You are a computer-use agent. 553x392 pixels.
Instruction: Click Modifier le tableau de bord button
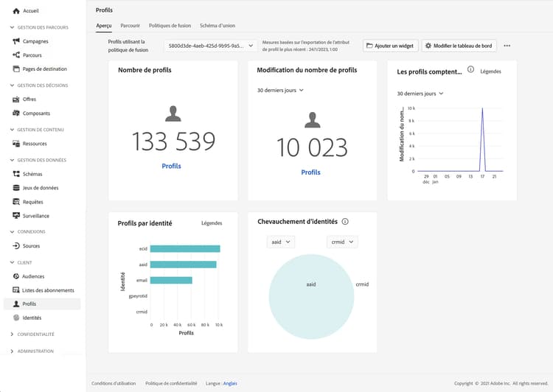coord(459,46)
